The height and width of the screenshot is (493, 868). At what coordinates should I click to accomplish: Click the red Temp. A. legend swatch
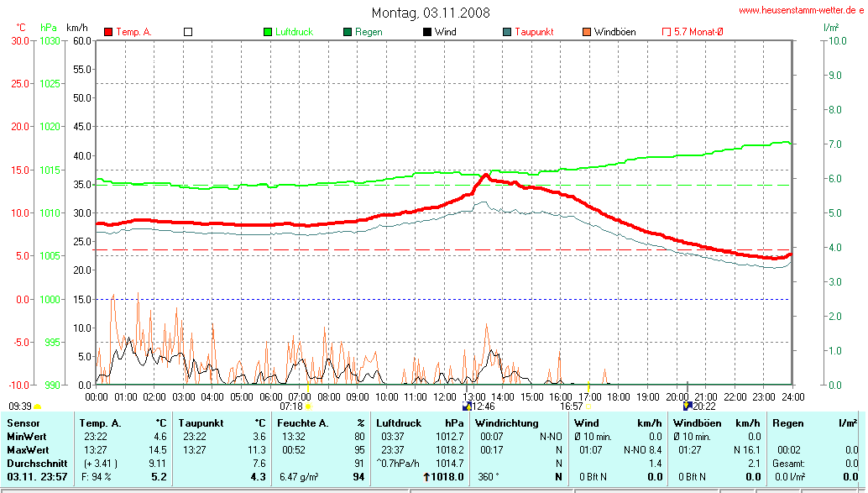108,32
